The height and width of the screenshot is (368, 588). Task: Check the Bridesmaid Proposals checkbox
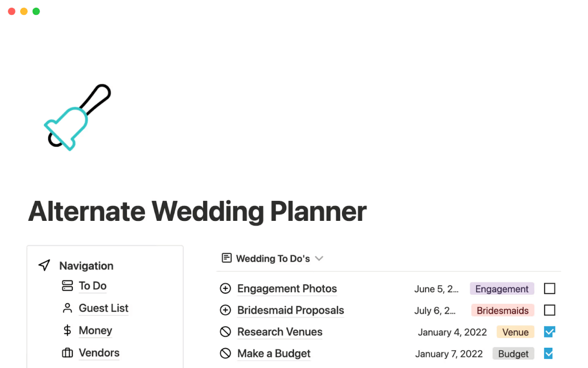tap(549, 310)
